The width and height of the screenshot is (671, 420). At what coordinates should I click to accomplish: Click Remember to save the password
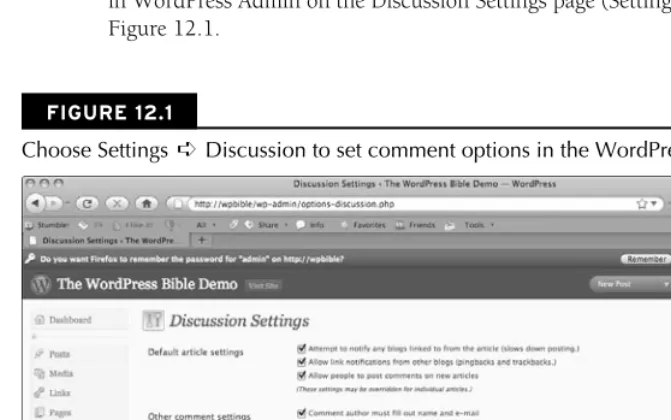coord(646,259)
